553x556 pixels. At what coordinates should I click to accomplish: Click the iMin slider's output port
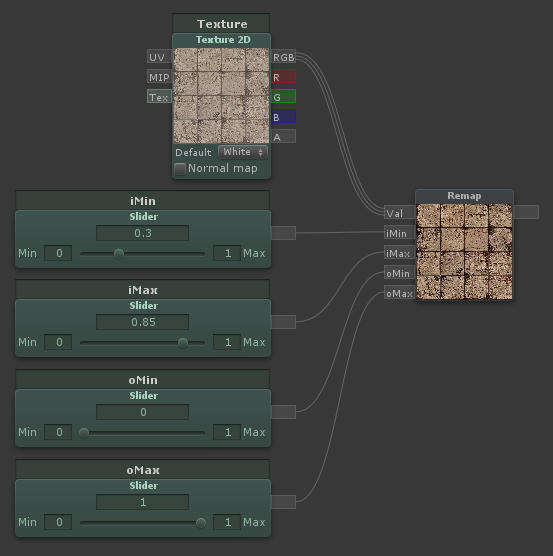(283, 233)
